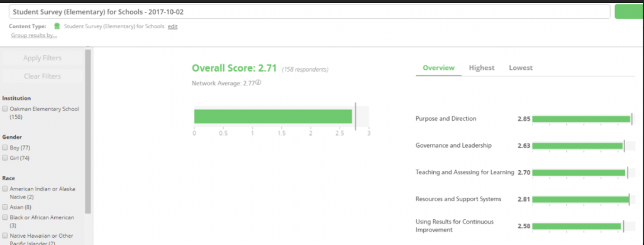Click the filter panel vertical scrollbar
644x245 pixels.
tap(88, 131)
